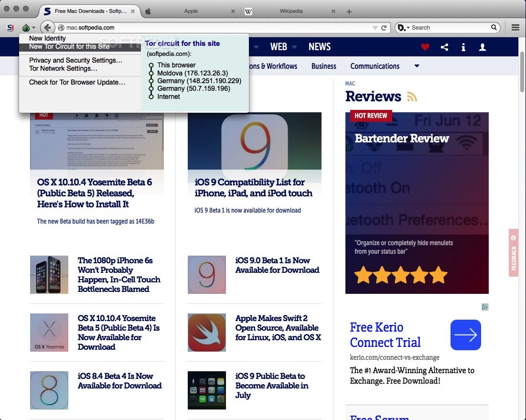Click the Free Kerio Connect Trial ad link
This screenshot has height=420, width=526.
point(385,335)
